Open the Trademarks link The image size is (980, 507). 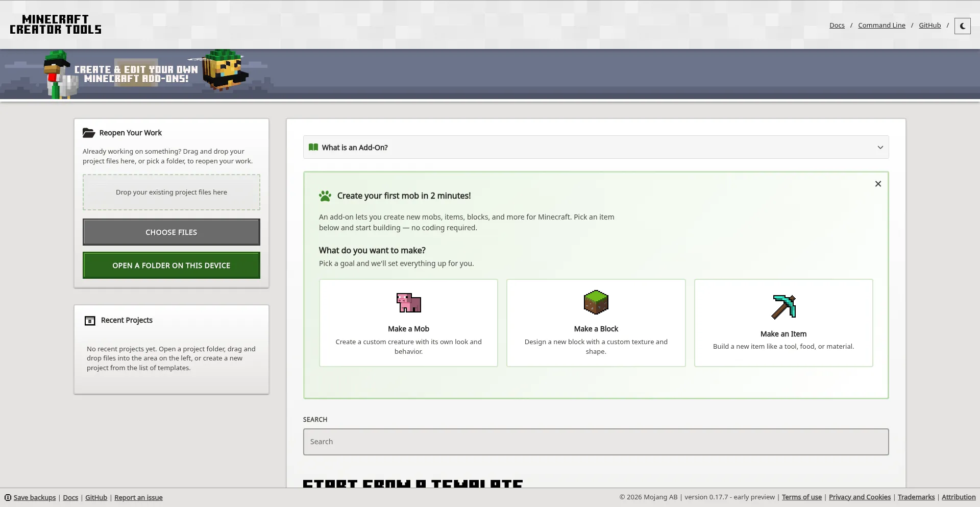point(916,497)
